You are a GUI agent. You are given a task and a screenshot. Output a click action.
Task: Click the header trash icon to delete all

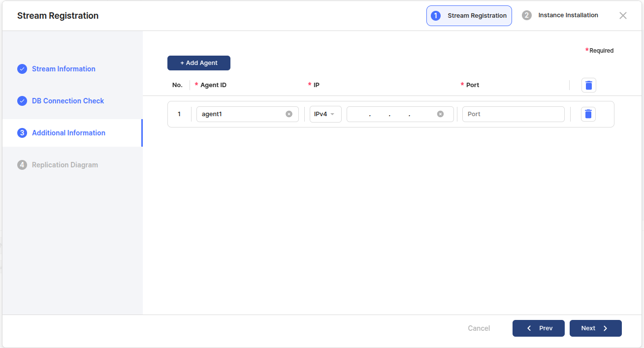588,85
